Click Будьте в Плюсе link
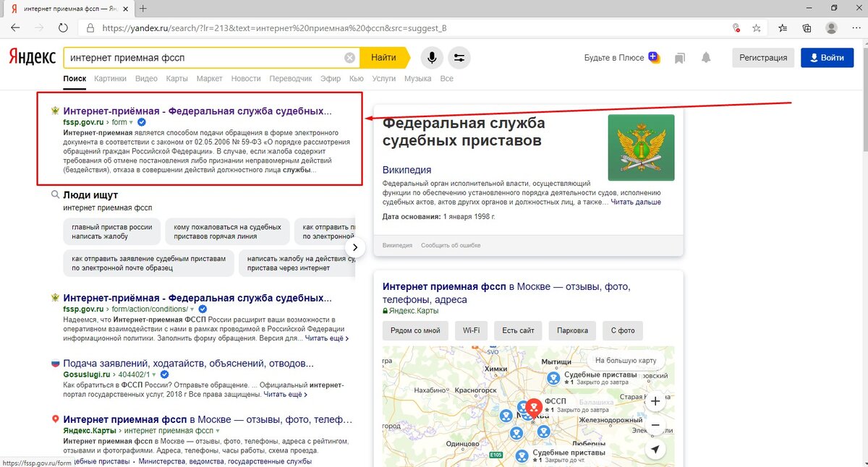The image size is (868, 467). [x=614, y=58]
